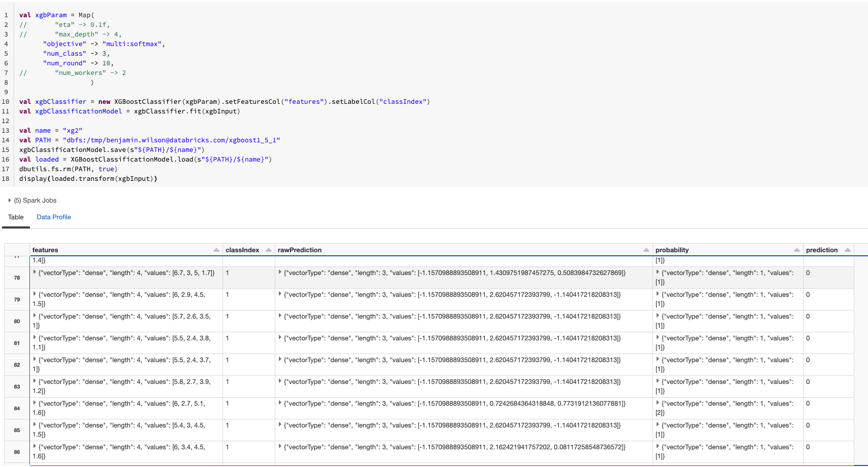This screenshot has width=868, height=467.
Task: Expand the features vector in row 86
Action: 33,447
